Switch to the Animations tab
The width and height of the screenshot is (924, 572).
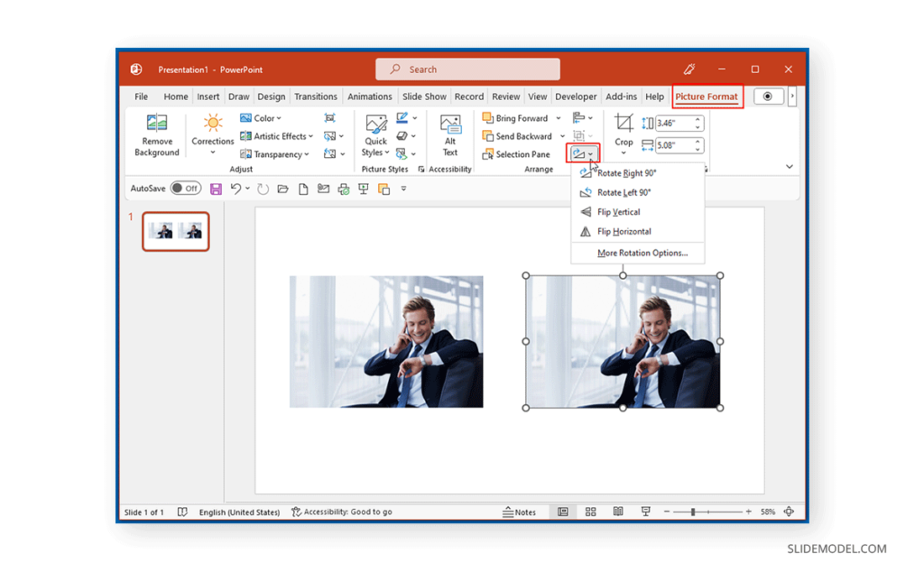click(369, 97)
